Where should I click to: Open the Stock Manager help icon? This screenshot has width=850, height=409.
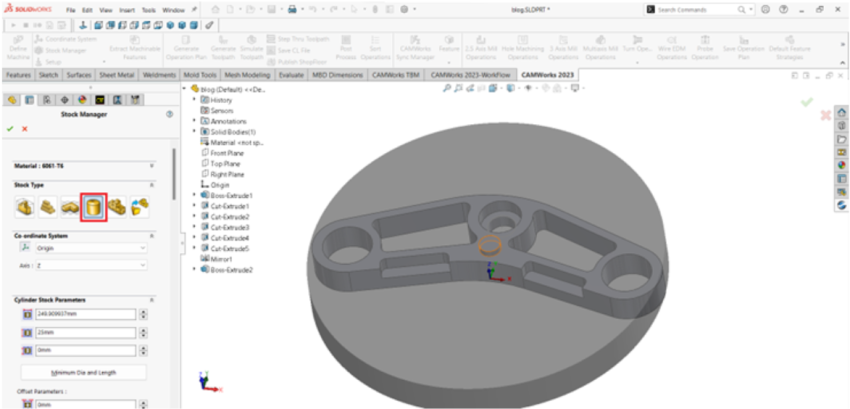[x=169, y=114]
